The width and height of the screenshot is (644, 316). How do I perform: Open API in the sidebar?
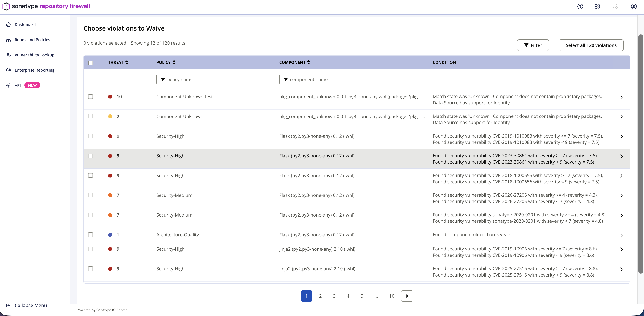click(x=18, y=85)
